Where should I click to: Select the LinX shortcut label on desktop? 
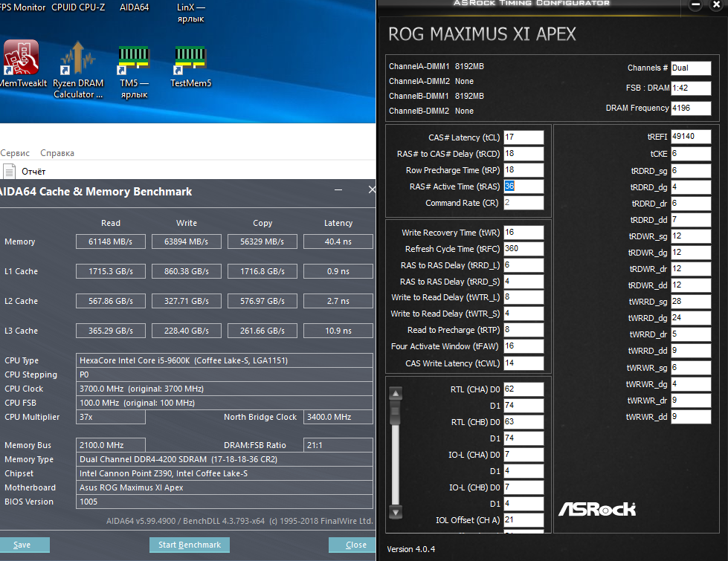tap(190, 13)
